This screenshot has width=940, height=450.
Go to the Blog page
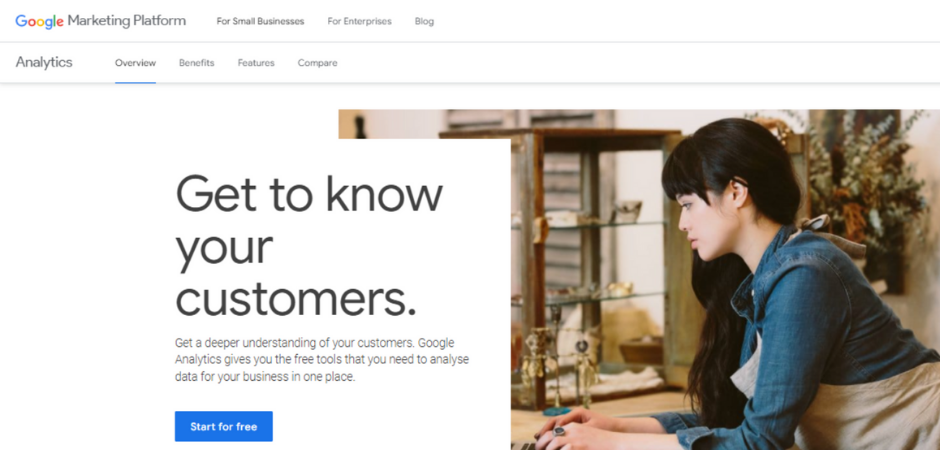[x=424, y=21]
